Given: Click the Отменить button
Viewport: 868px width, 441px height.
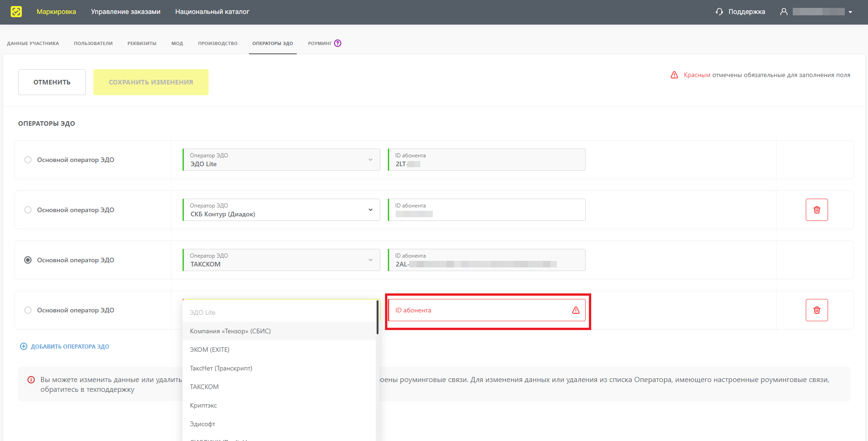Looking at the screenshot, I should point(52,82).
